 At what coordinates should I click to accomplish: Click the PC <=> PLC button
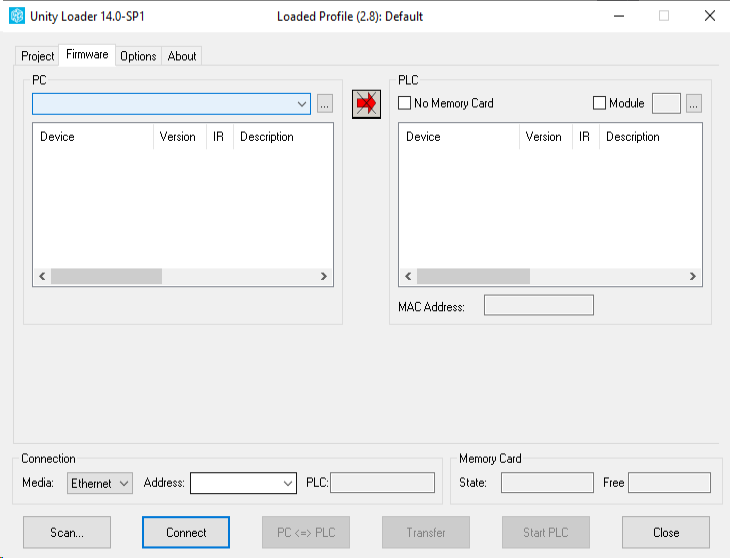pos(306,532)
